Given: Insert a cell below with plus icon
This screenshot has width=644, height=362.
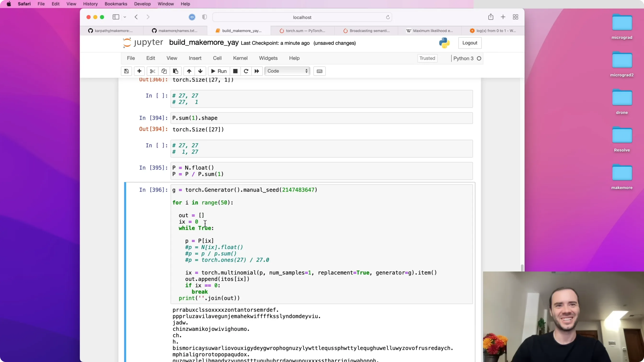Looking at the screenshot, I should [139, 71].
